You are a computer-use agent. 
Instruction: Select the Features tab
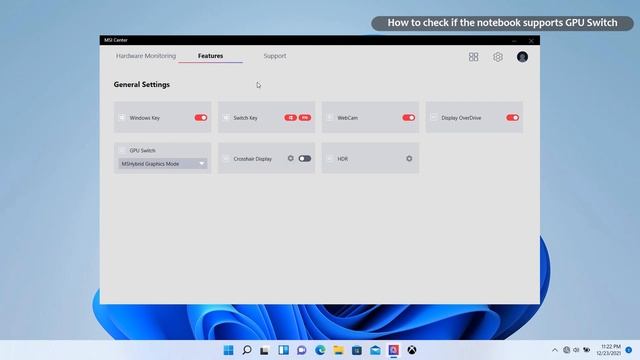point(211,56)
